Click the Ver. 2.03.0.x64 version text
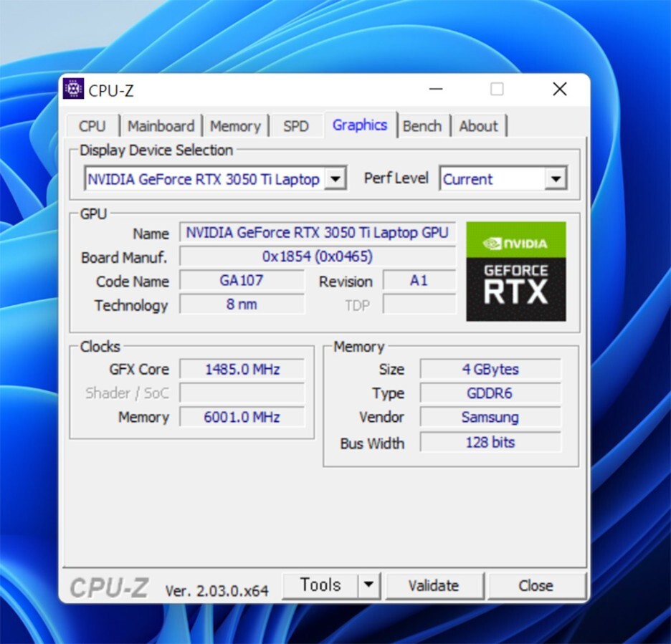This screenshot has width=671, height=644. (x=217, y=591)
